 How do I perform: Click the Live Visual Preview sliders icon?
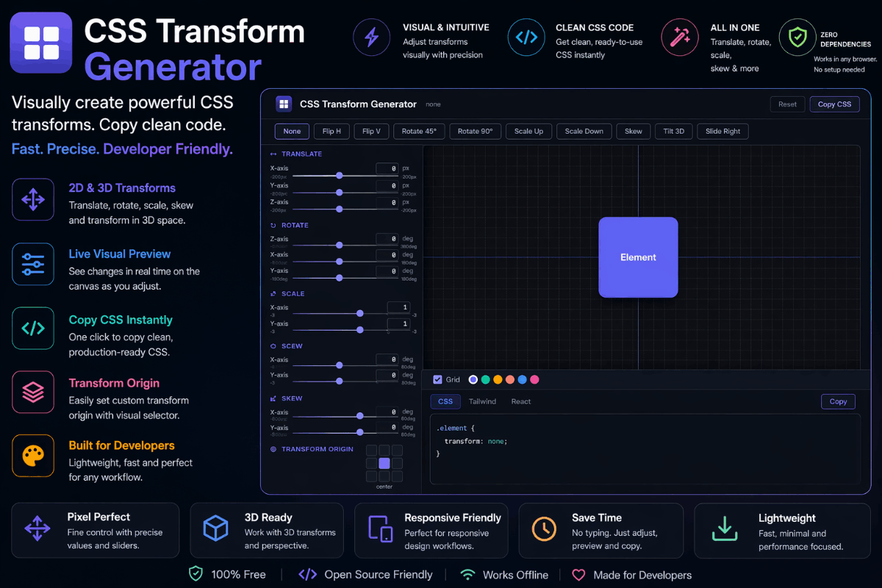point(33,264)
